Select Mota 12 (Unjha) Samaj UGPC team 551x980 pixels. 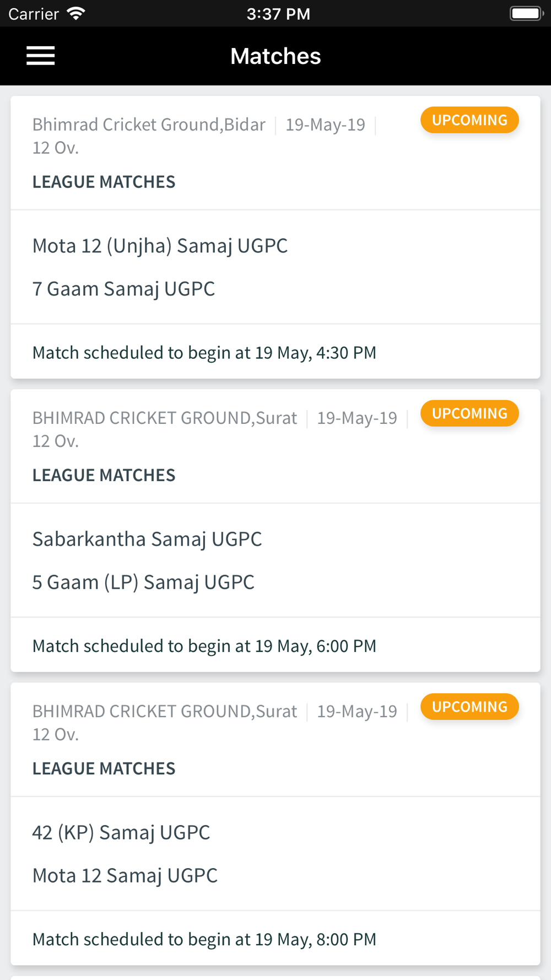coord(160,246)
